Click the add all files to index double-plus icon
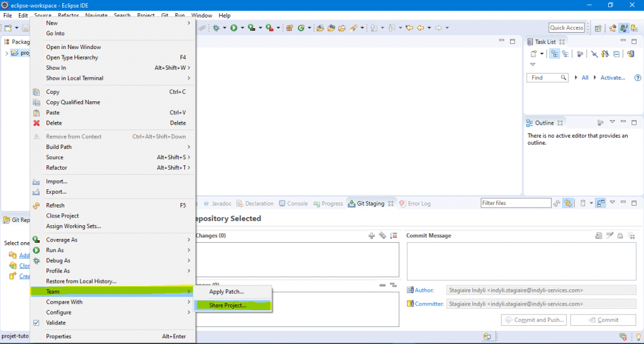 point(382,236)
